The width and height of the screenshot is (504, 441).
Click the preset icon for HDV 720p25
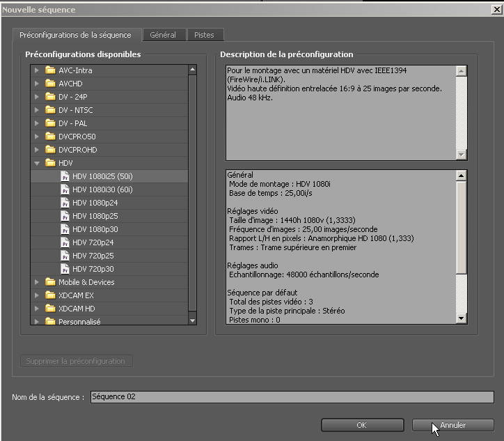(65, 256)
